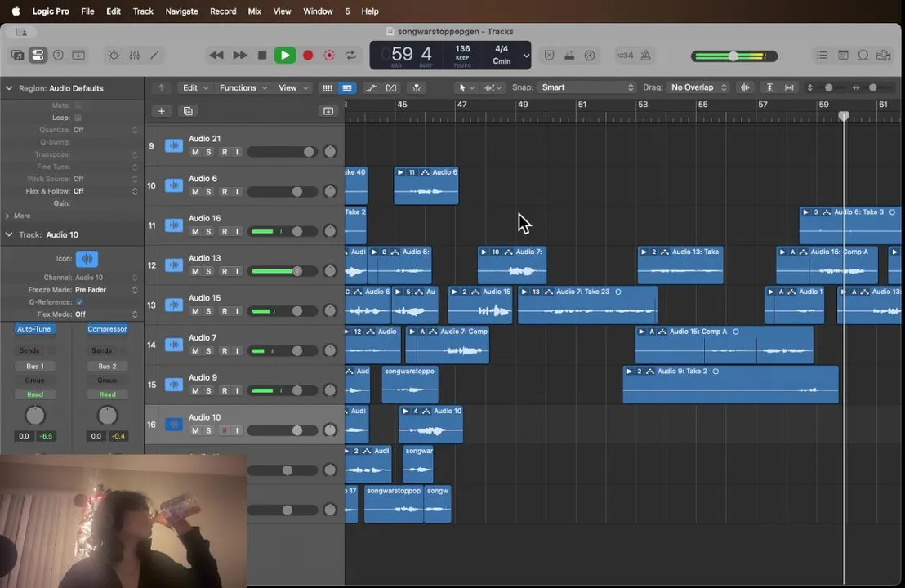Open the Mix menu
The width and height of the screenshot is (905, 588).
255,11
